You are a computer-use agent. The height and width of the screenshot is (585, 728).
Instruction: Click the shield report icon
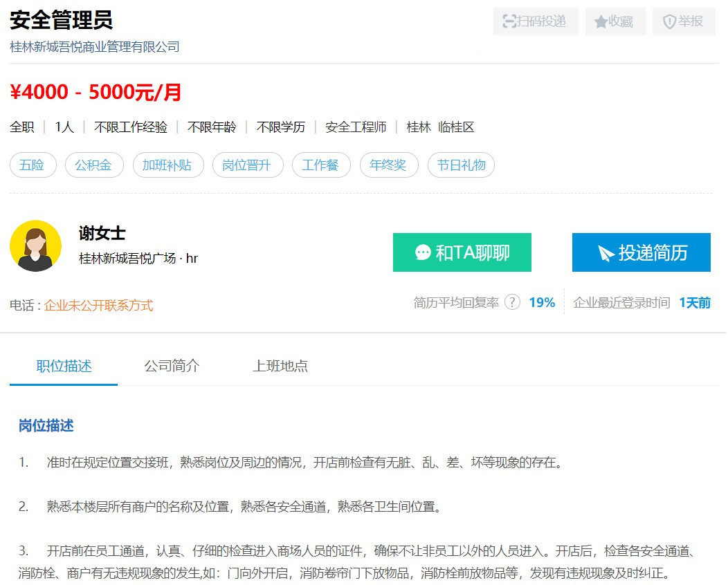pyautogui.click(x=669, y=21)
